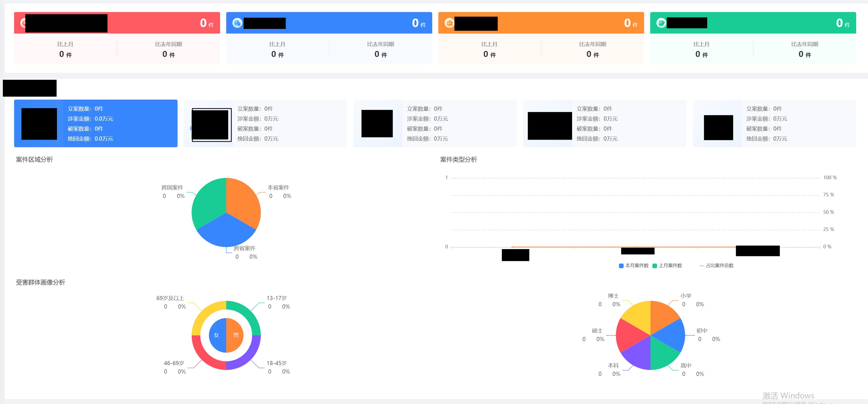The image size is (868, 404).
Task: Click 比去年同期 under the red summary card
Action: click(x=169, y=44)
